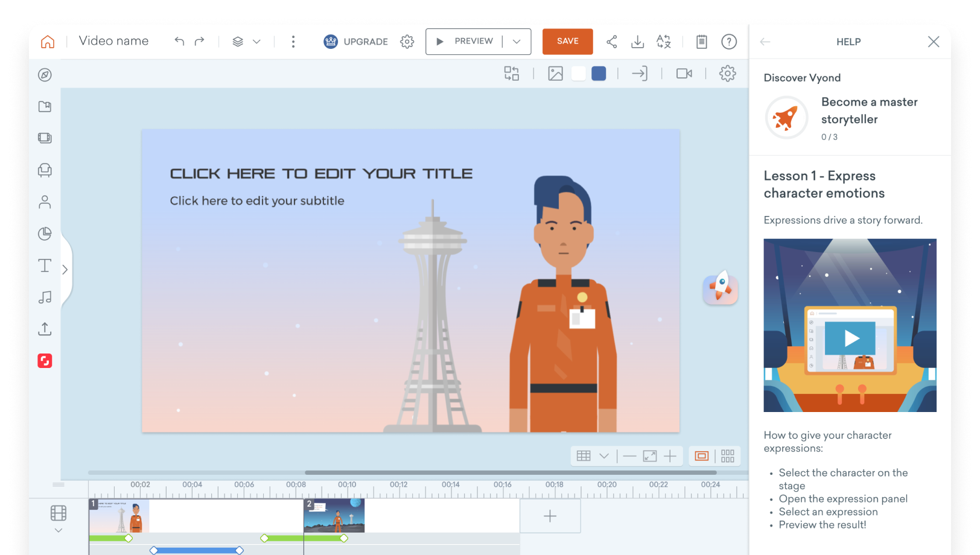The width and height of the screenshot is (980, 555).
Task: Open the templates folder icon in sidebar
Action: coord(45,107)
